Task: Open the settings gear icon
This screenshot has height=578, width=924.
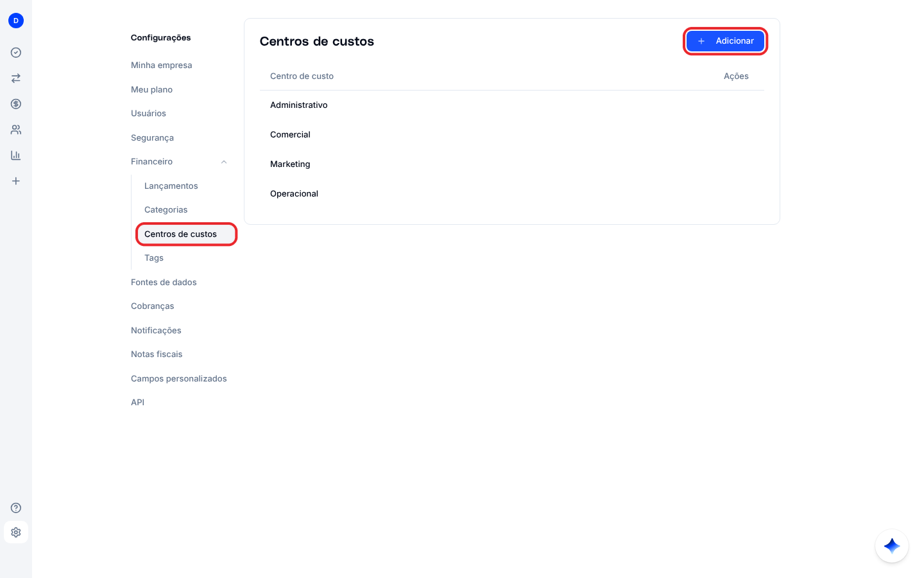Action: (16, 532)
